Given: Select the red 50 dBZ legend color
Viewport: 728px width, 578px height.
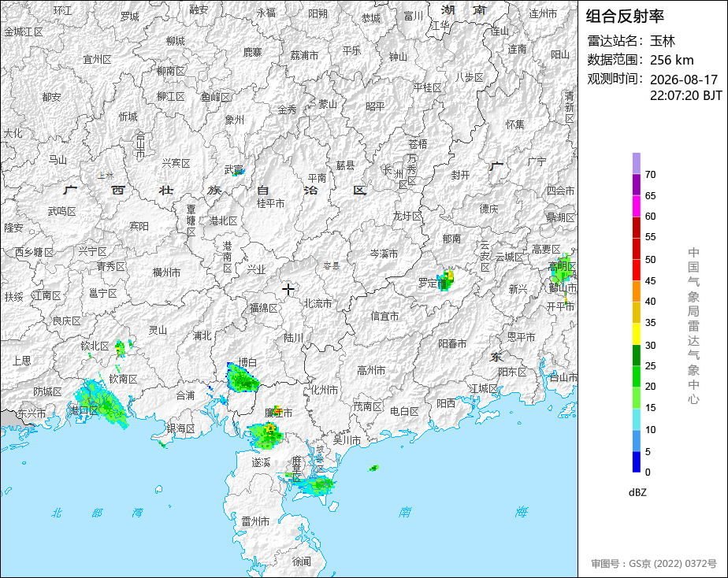Looking at the screenshot, I should (x=636, y=249).
